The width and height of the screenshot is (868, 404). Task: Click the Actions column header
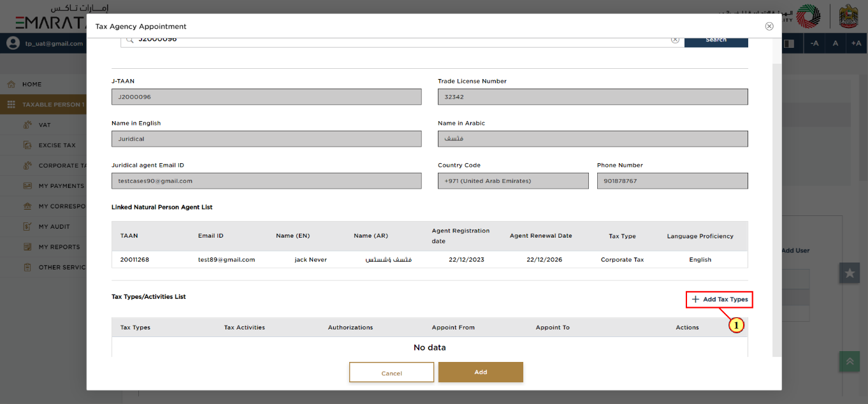(687, 328)
